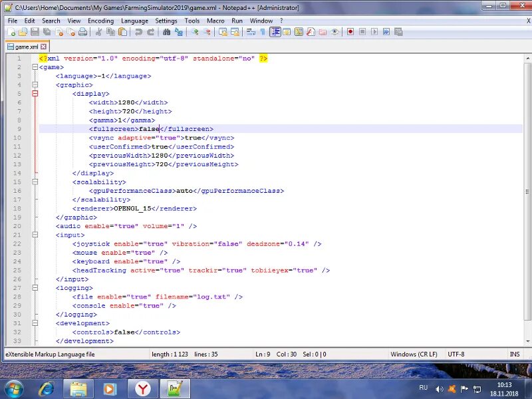The width and height of the screenshot is (532, 399).
Task: Toggle synchronized vertical scrolling
Action: click(223, 32)
